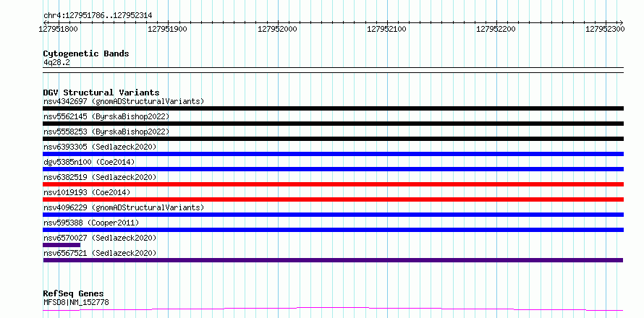Image resolution: width=644 pixels, height=318 pixels.
Task: Select the 4q28.2 band label
Action: tap(56, 63)
